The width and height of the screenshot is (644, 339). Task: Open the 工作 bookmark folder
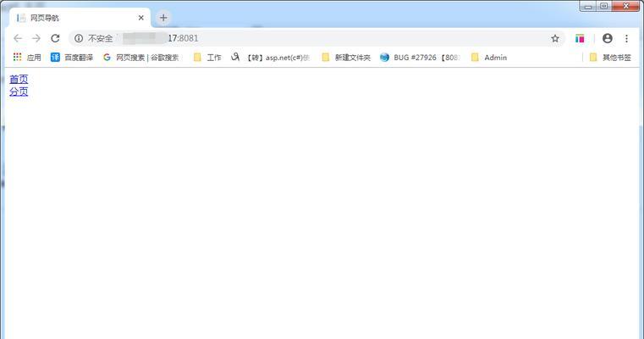tap(207, 58)
